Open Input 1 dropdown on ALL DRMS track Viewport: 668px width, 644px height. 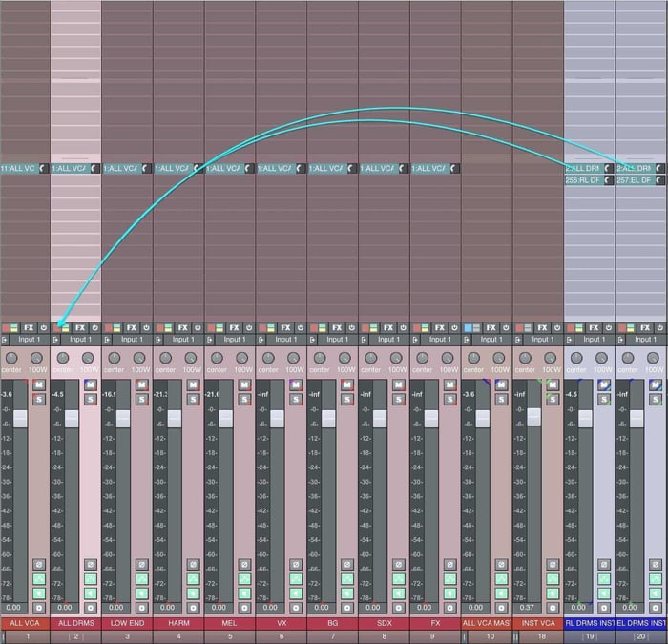coord(80,340)
